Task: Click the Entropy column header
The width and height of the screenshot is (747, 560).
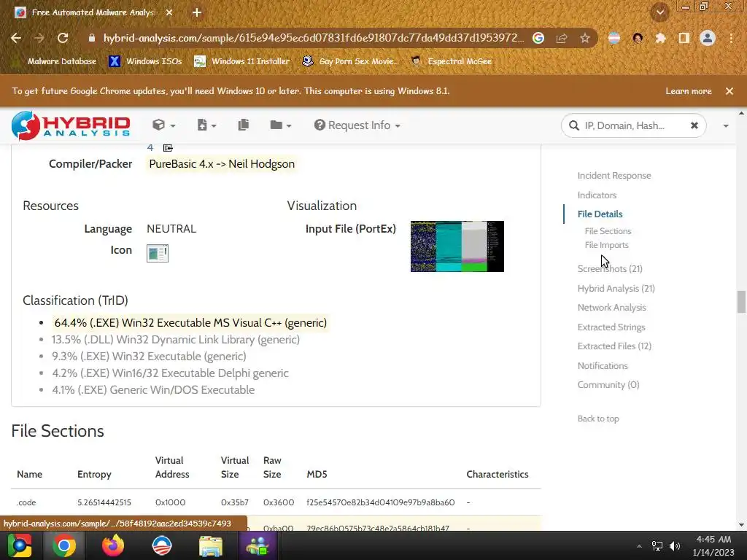Action: tap(94, 474)
